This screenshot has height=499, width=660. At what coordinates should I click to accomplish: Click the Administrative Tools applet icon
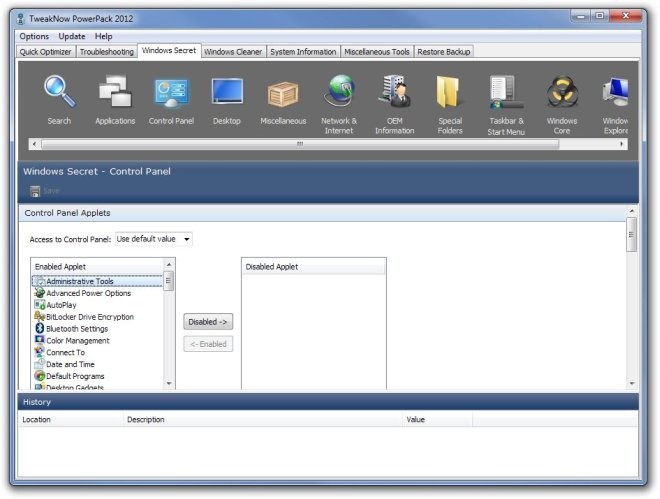click(x=40, y=281)
